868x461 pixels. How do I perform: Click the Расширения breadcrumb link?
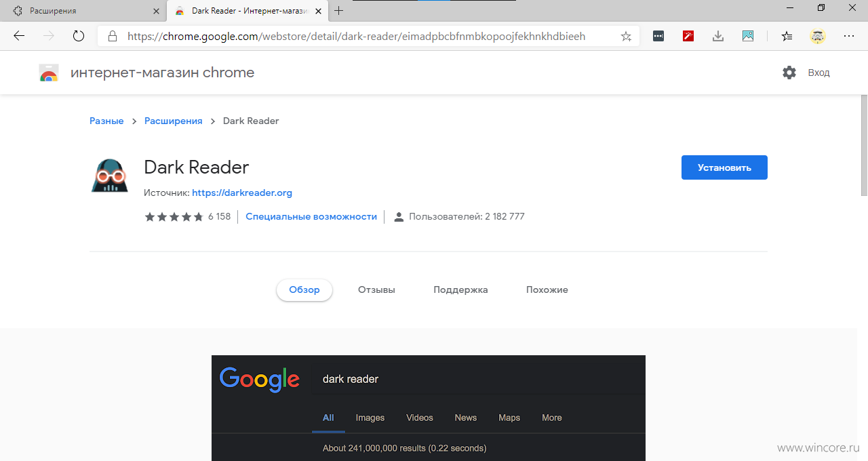pos(174,121)
